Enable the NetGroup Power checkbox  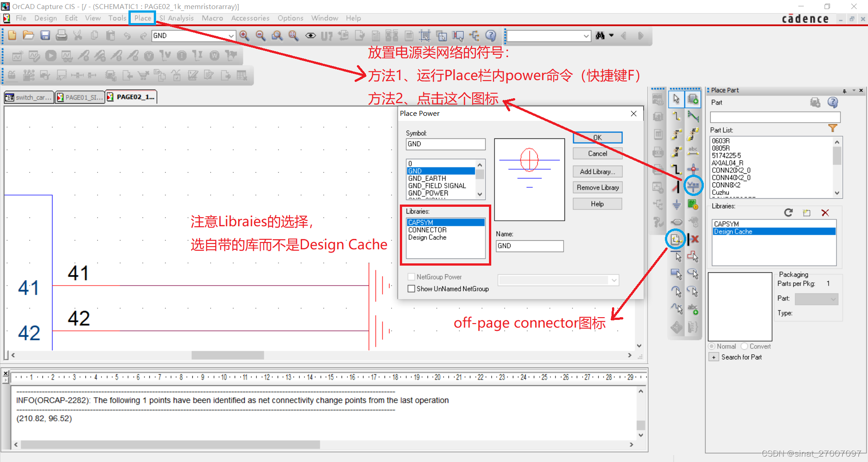[x=411, y=277]
